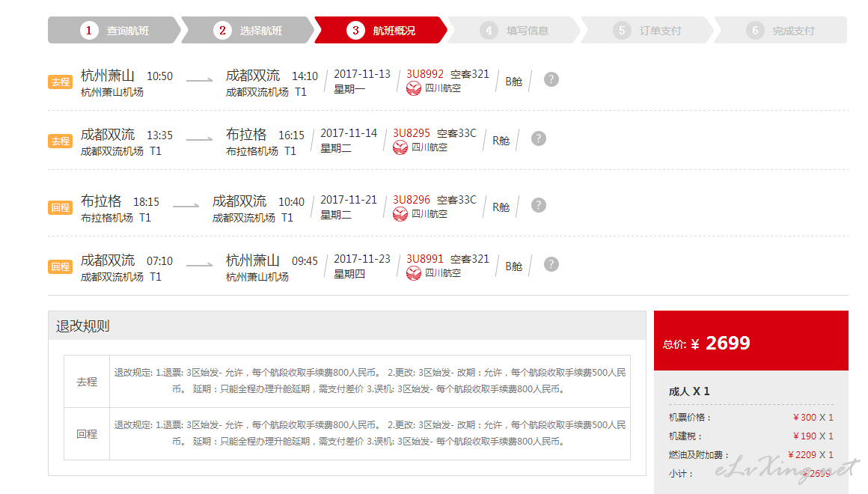Click arrow between 布拉格 18:15 and 成都双流

[186, 206]
